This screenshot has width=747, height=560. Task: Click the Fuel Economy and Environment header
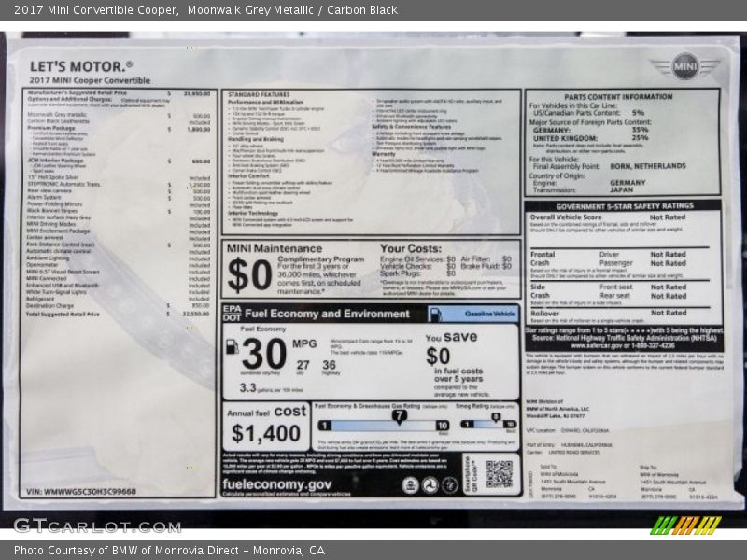click(x=327, y=314)
